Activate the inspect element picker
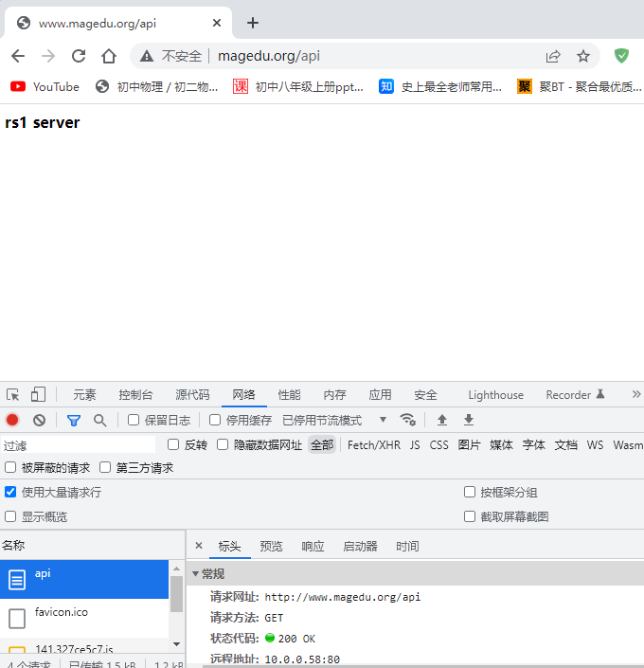Screen dimensions: 644x668 point(12,394)
